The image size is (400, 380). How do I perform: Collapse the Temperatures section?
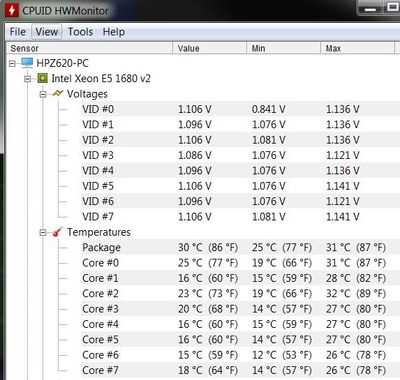click(x=43, y=232)
